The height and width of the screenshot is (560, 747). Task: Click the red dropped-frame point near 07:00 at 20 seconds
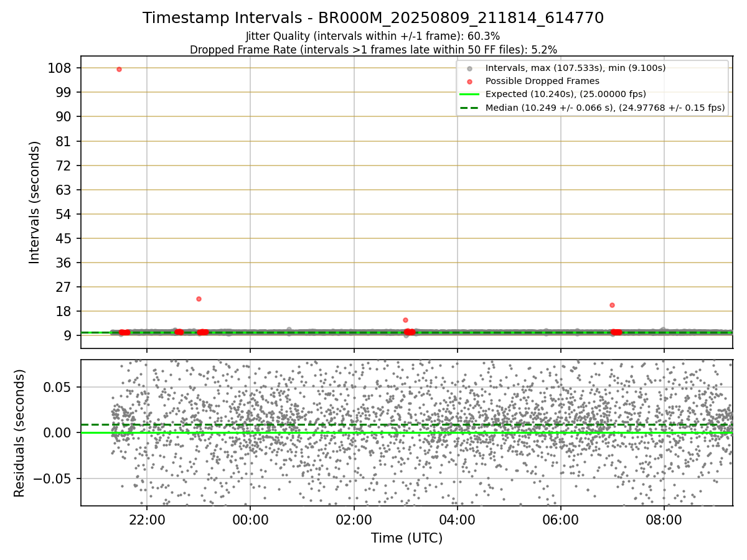click(612, 305)
